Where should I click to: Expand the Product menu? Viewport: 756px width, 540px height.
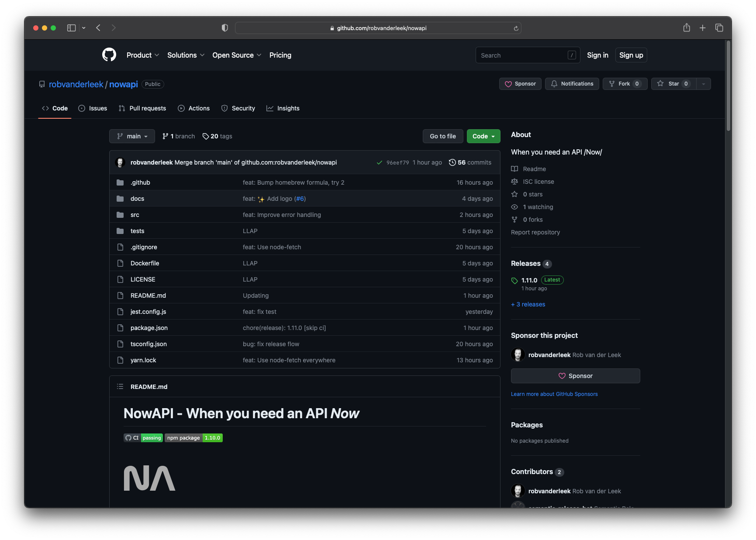click(x=143, y=55)
